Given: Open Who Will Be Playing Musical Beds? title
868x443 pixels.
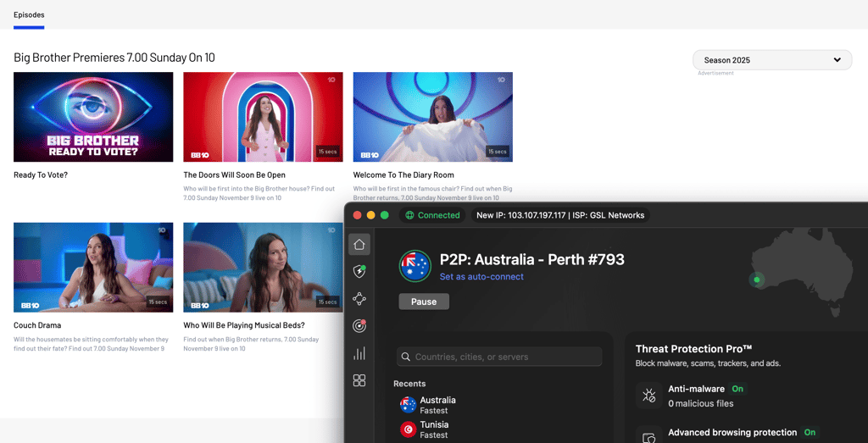Looking at the screenshot, I should (x=244, y=325).
